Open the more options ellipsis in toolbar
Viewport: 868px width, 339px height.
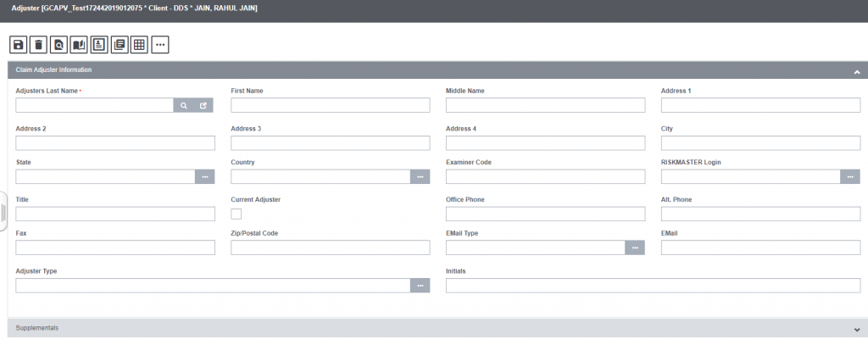point(160,44)
